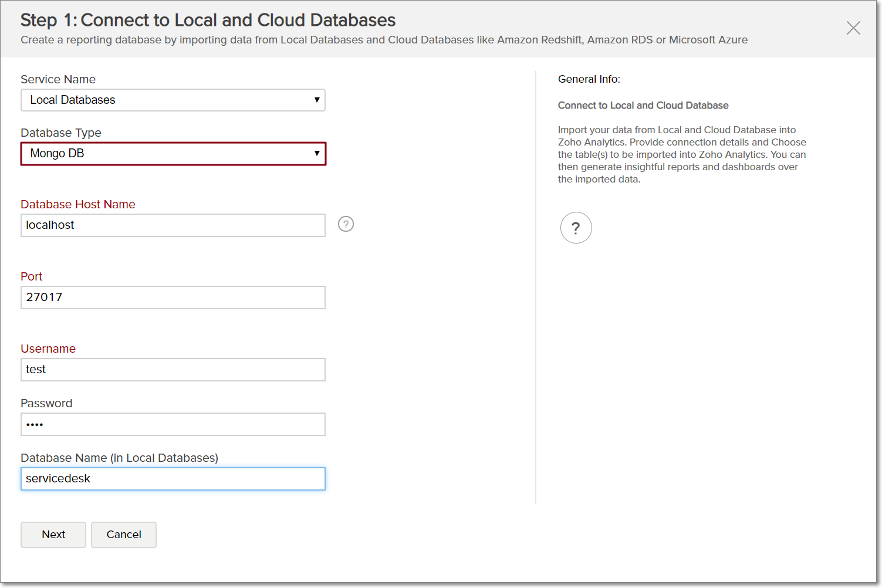Select the Username input with test
This screenshot has width=882, height=588.
pos(173,370)
